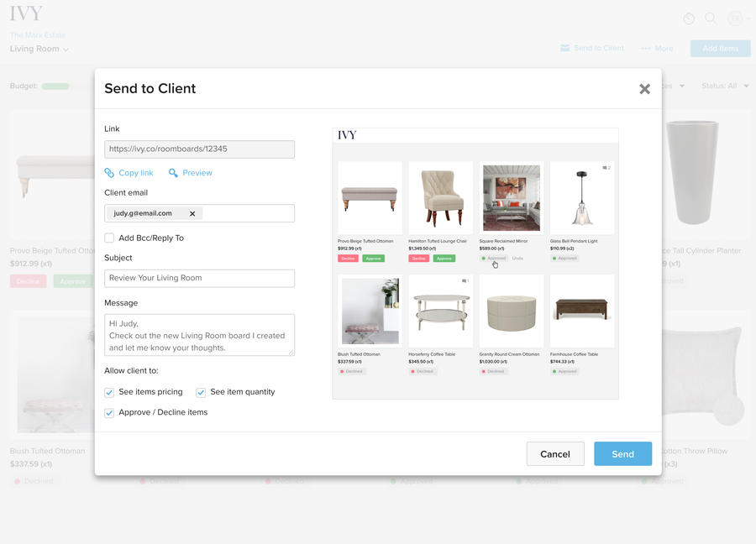Click Decline under Hamilton Tufted Lounge Chair
The image size is (756, 544).
(419, 259)
